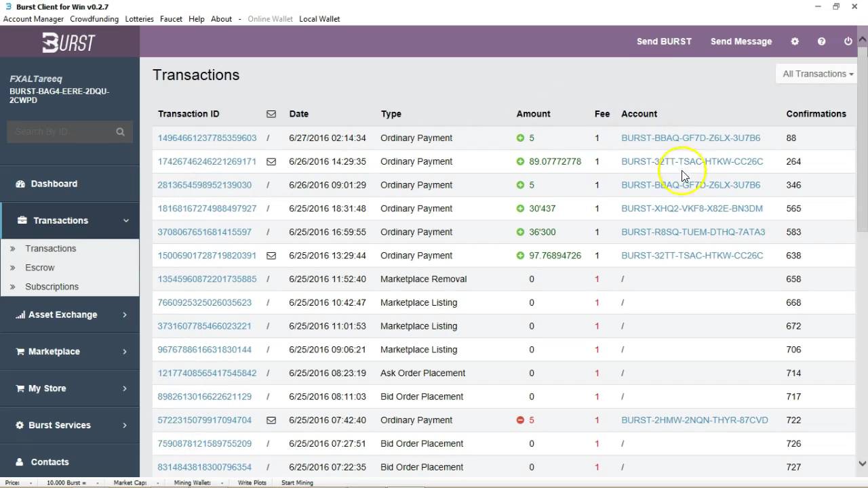The height and width of the screenshot is (488, 868).
Task: Open transaction ID 14964661237785359603 link
Action: (207, 138)
